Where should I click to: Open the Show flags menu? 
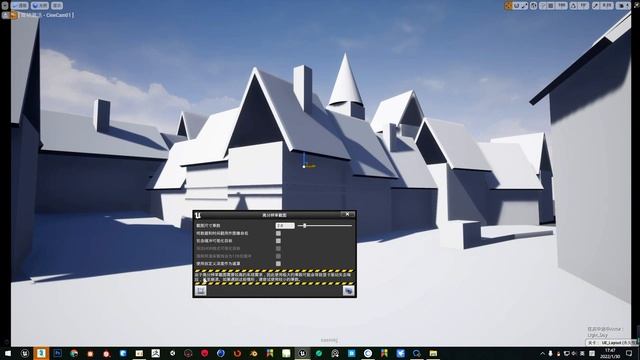click(57, 6)
